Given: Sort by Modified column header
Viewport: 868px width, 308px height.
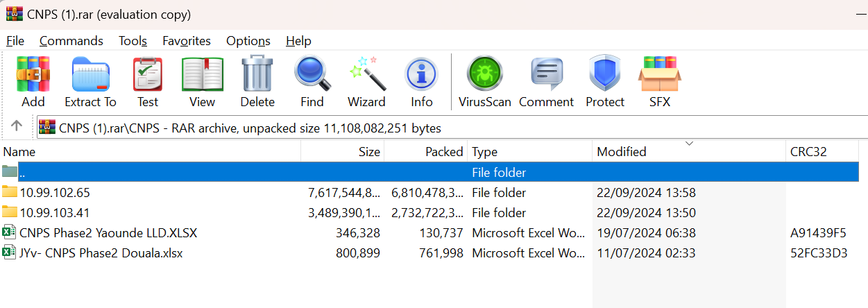Looking at the screenshot, I should coord(690,151).
